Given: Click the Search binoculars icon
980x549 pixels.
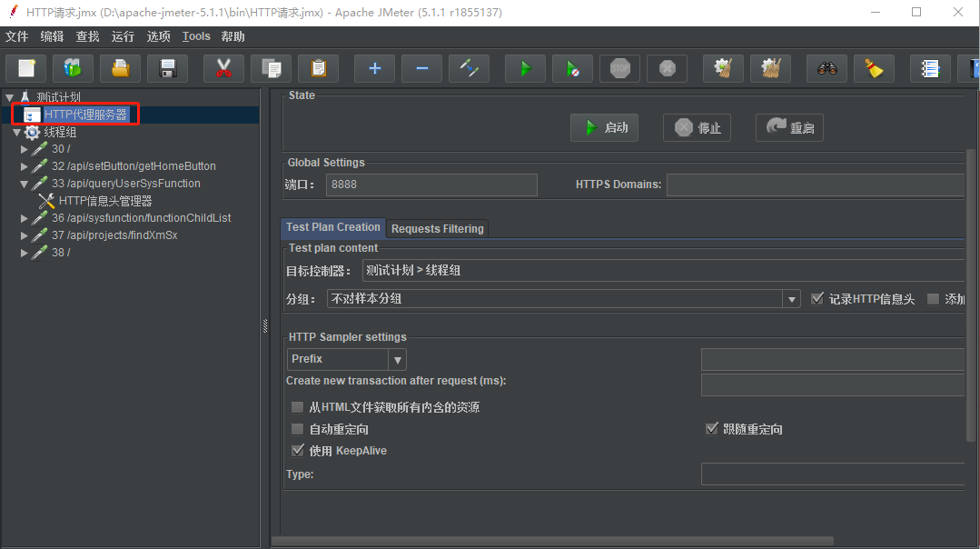Looking at the screenshot, I should point(827,68).
